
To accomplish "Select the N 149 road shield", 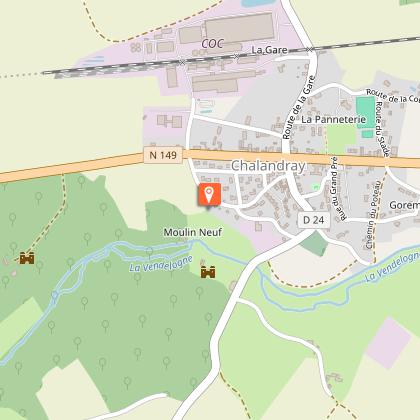I will point(163,155).
